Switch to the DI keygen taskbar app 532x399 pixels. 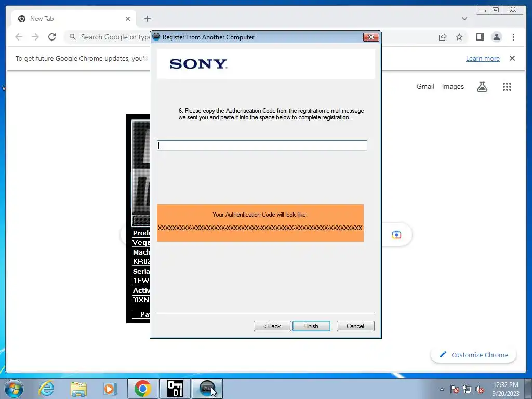(175, 389)
